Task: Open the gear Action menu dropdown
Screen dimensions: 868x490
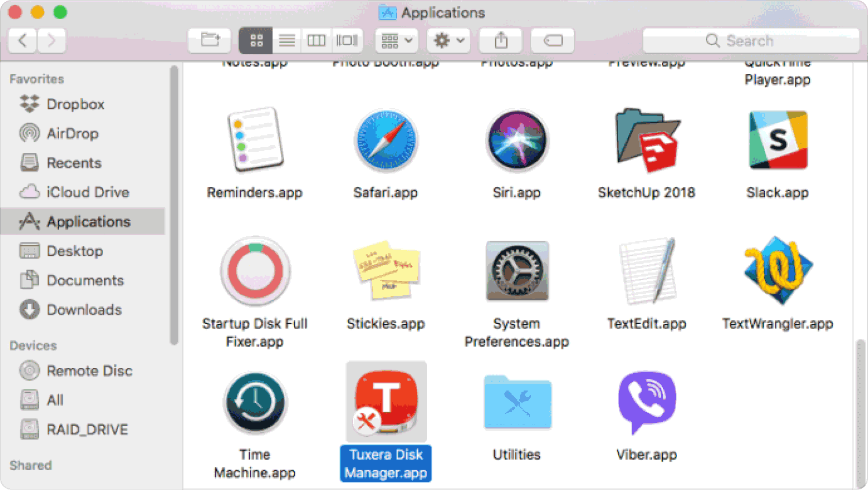Action: click(x=448, y=40)
